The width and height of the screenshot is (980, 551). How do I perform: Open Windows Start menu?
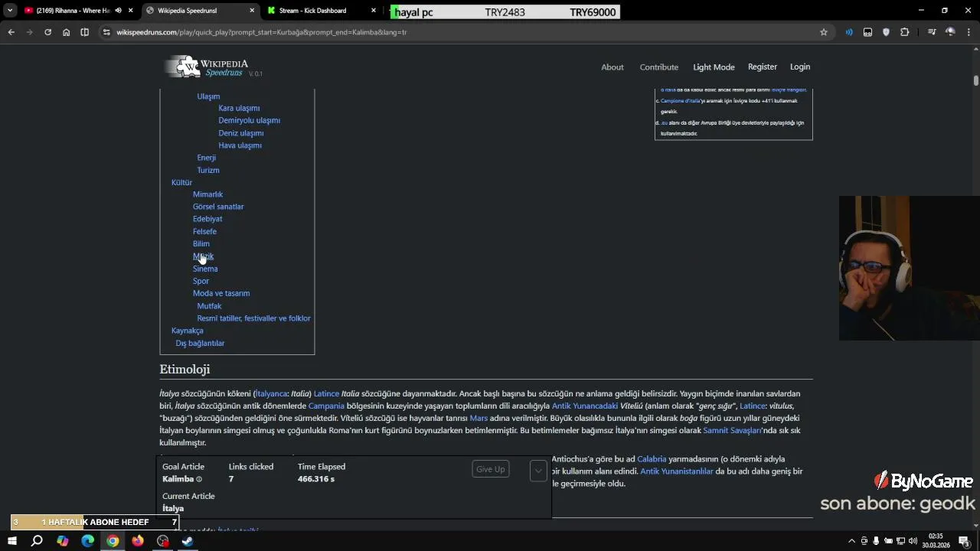point(11,541)
